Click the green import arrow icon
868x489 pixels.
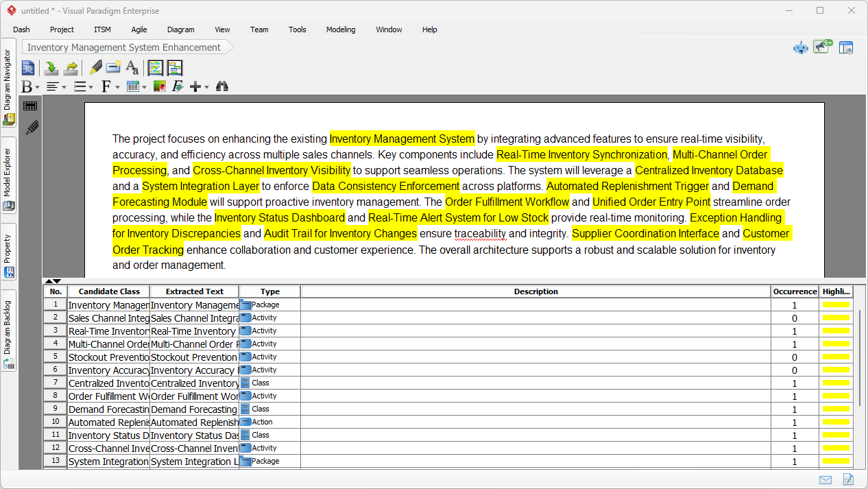click(x=50, y=68)
